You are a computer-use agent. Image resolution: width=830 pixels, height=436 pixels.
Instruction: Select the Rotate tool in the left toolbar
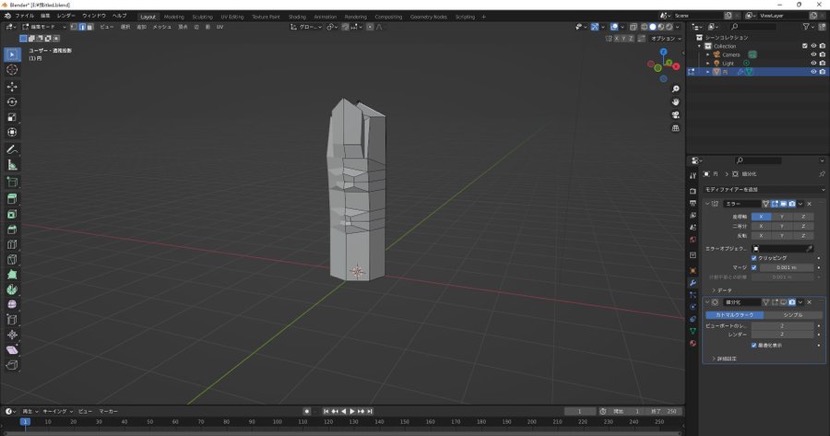(12, 102)
